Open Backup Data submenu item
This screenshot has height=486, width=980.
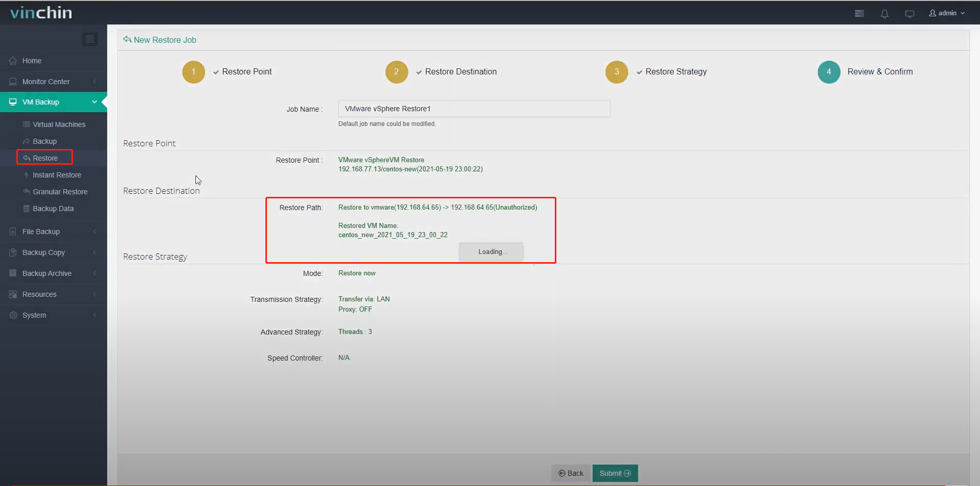(x=54, y=209)
